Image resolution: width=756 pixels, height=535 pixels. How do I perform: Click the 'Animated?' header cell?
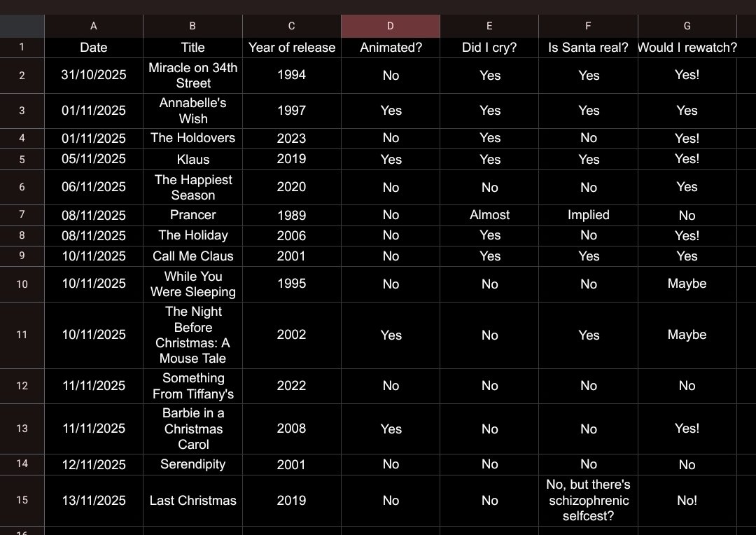coord(391,48)
